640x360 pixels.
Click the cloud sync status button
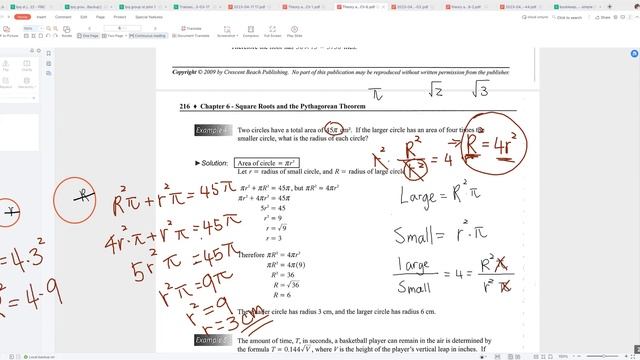coord(535,17)
